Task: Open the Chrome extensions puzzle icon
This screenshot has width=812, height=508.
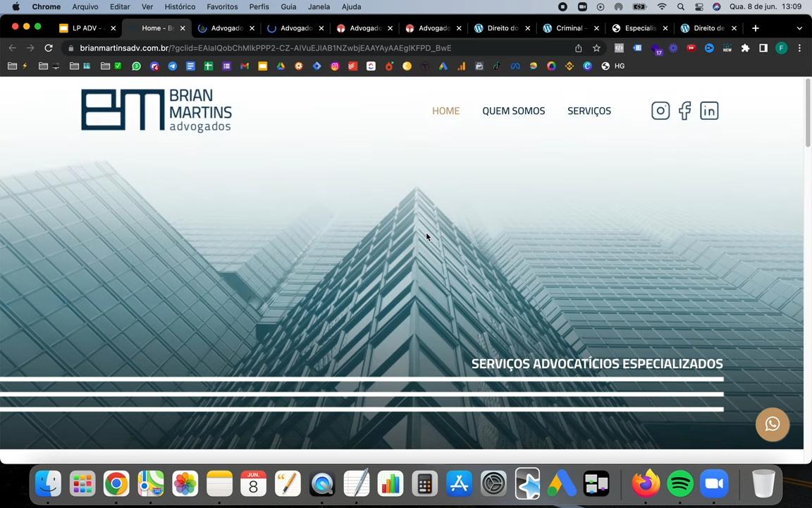Action: (745, 48)
